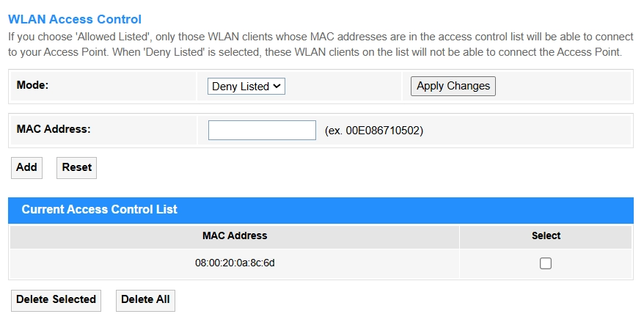This screenshot has height=325, width=644.
Task: Click Delete All button
Action: pos(145,300)
